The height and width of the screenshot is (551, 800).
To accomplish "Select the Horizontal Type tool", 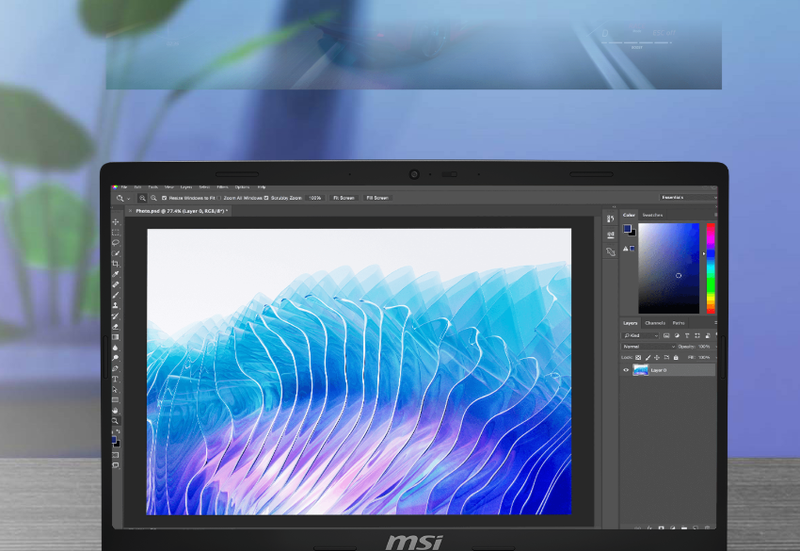I will (x=116, y=379).
